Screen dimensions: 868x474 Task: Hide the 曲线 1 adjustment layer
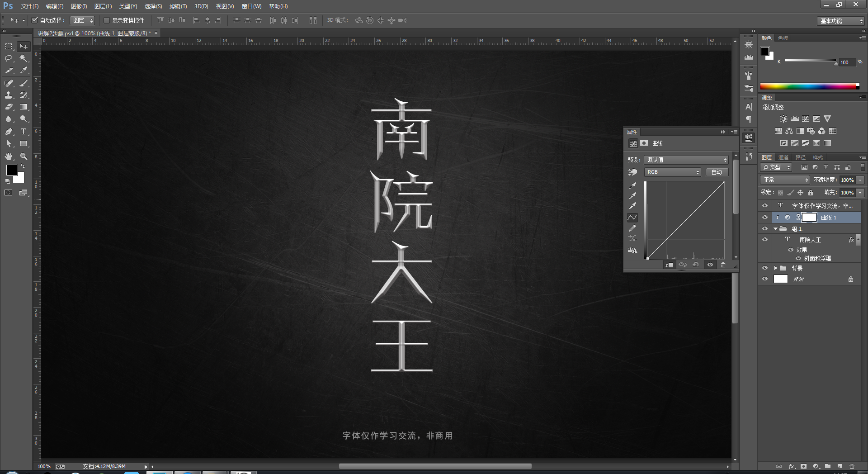tap(765, 218)
